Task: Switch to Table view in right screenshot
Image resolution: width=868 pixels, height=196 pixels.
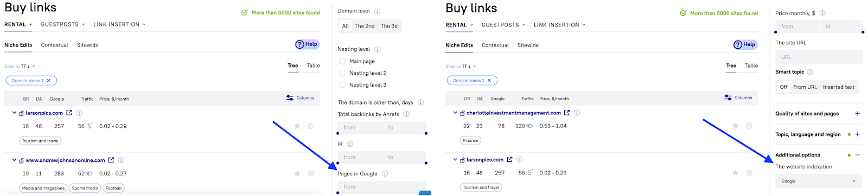Action: point(751,66)
